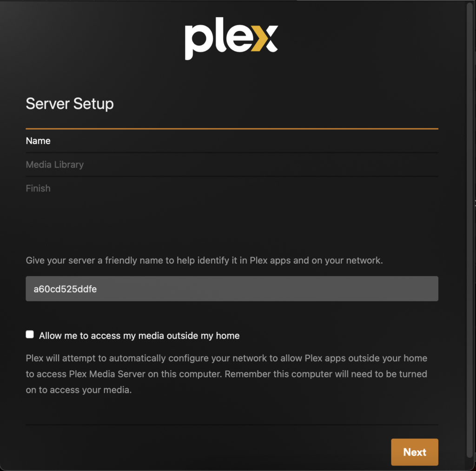Click 'Remember this computer' sentence in description
This screenshot has width=476, height=471.
click(x=326, y=374)
